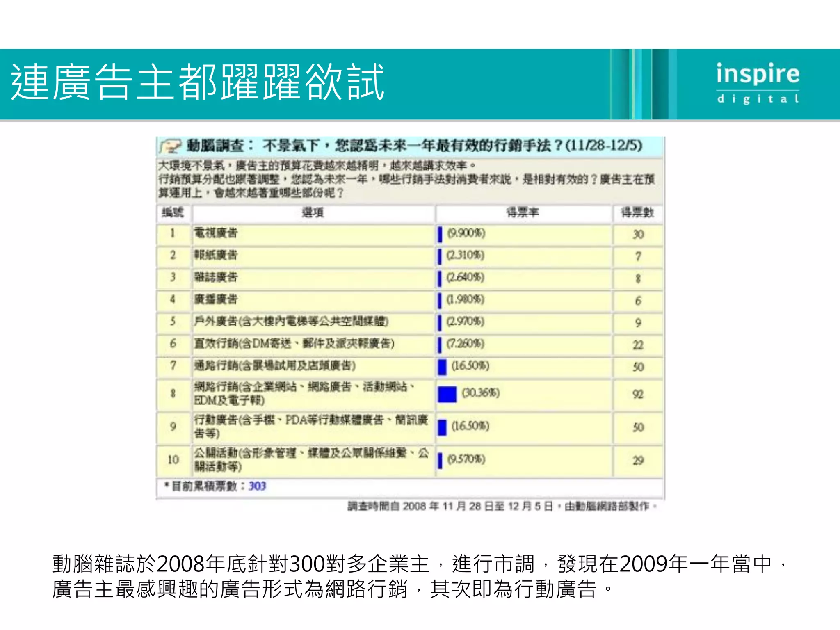Click row number 10 in 編號 column
Viewport: 840px width, 630px height.
pos(173,460)
